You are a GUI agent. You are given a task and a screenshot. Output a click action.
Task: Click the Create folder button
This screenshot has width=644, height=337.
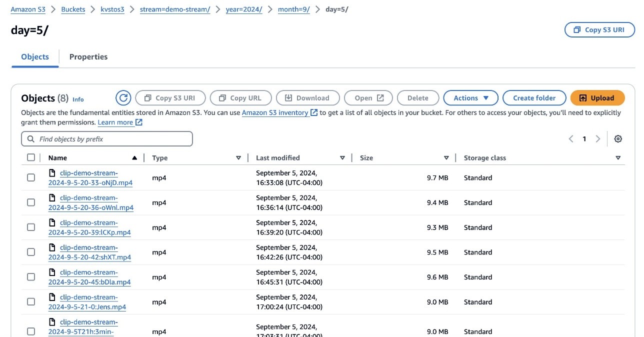pyautogui.click(x=534, y=98)
